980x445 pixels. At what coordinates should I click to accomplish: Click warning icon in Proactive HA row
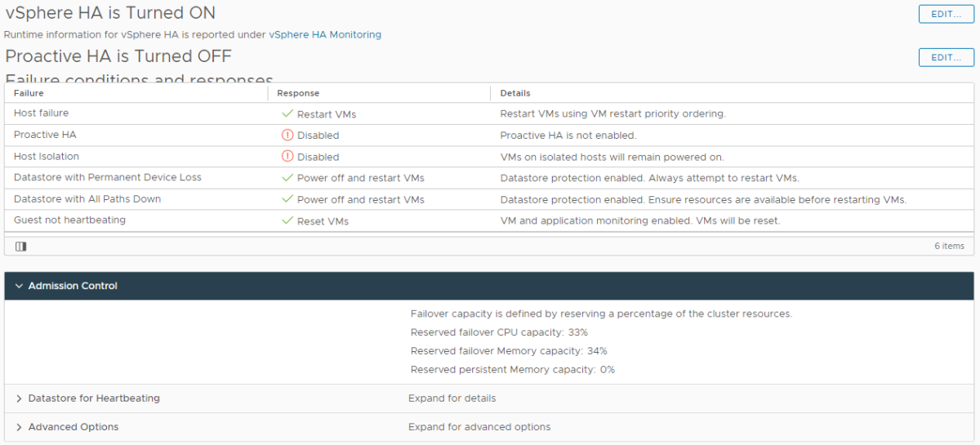point(287,135)
